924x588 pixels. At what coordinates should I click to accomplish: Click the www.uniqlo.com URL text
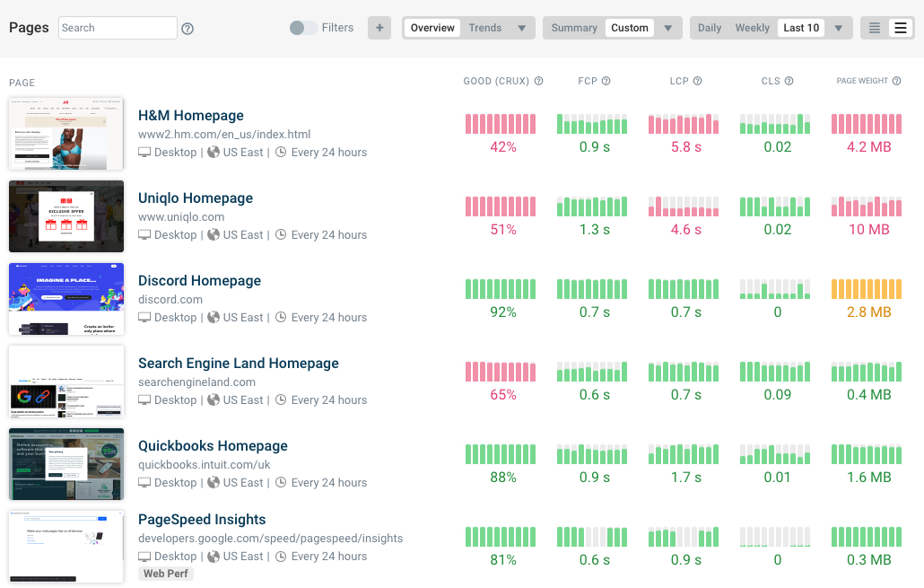[x=181, y=217]
